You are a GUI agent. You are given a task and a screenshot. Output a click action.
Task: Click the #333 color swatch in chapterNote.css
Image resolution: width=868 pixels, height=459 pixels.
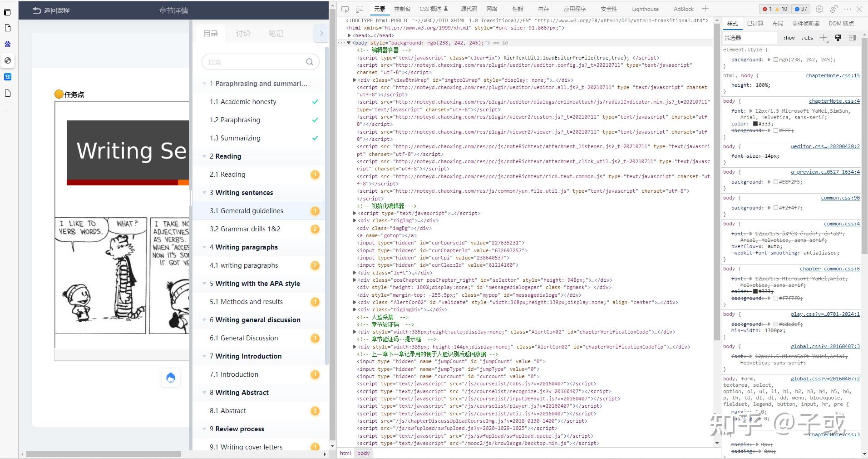pyautogui.click(x=756, y=124)
